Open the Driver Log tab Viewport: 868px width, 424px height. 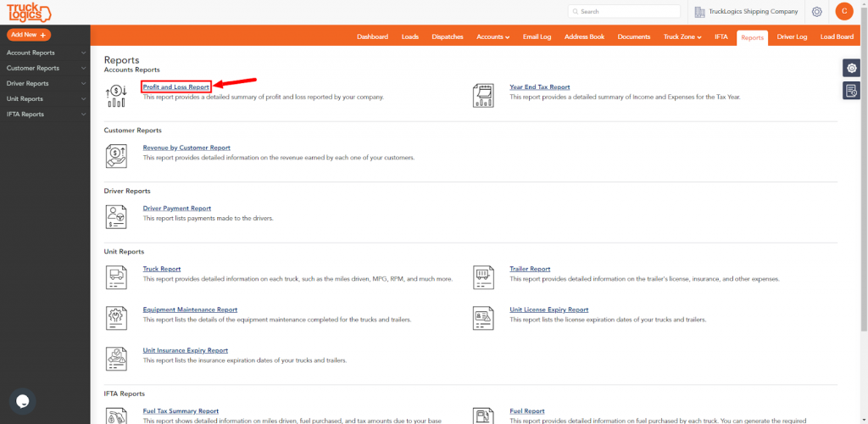click(793, 37)
